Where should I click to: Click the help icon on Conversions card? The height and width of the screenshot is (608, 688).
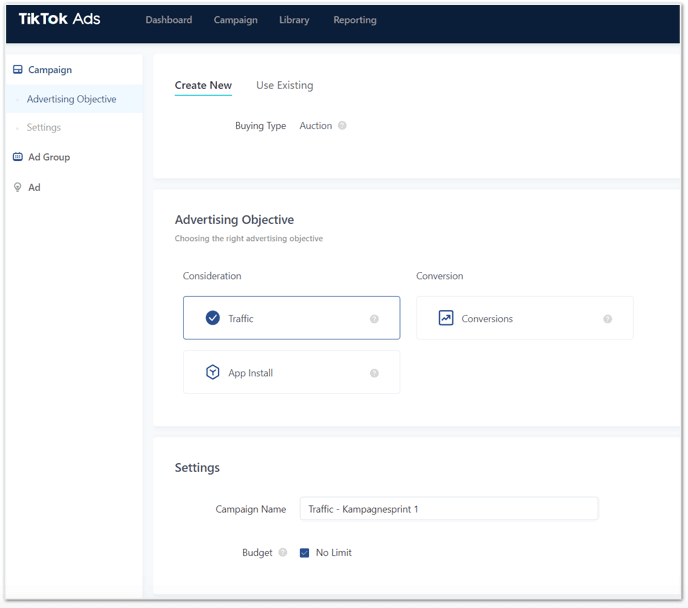[607, 319]
